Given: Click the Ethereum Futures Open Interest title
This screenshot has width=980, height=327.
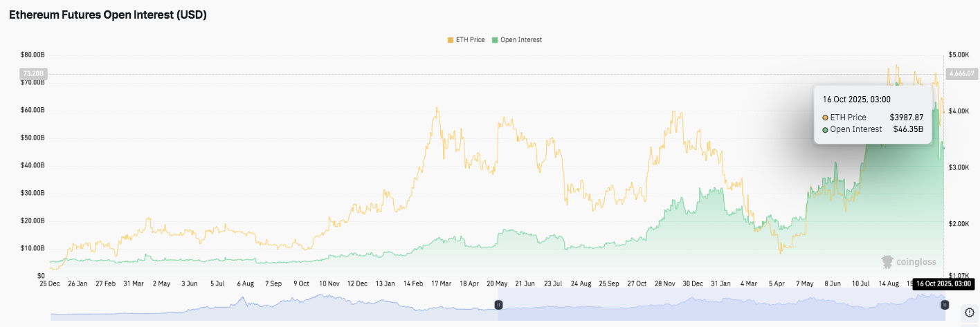Looking at the screenshot, I should coord(107,15).
